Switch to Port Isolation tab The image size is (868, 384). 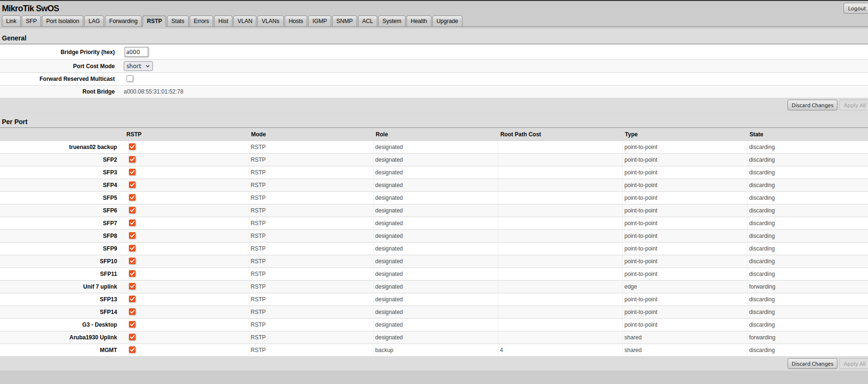point(63,21)
